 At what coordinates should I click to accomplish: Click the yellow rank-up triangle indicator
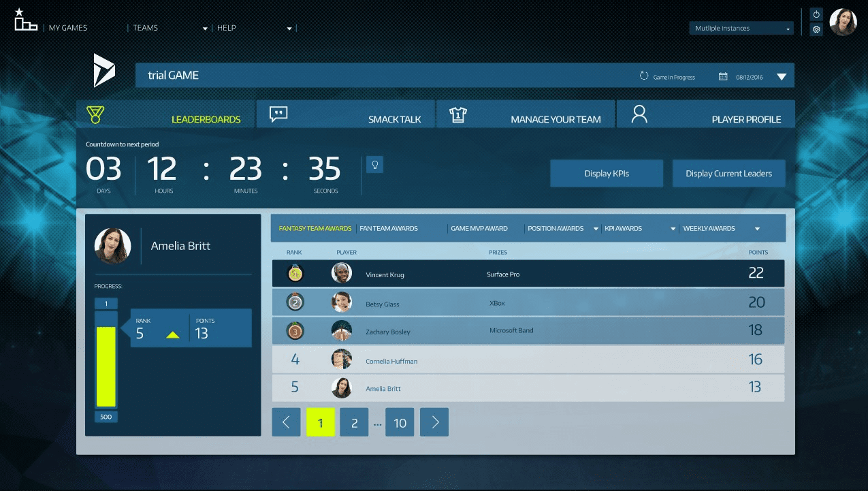pos(173,334)
